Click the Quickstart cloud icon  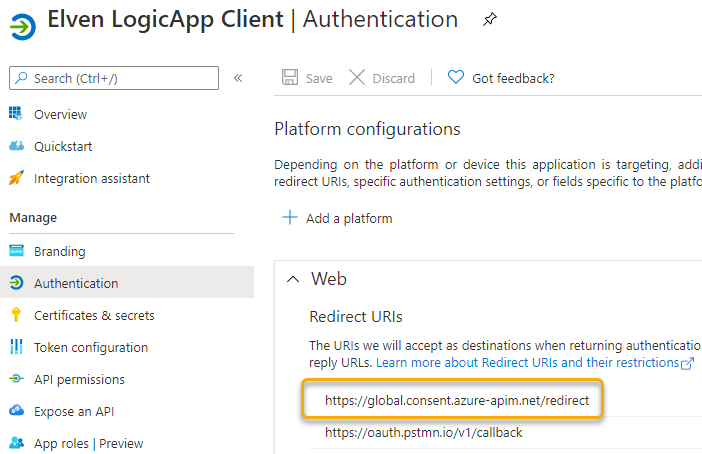coord(17,146)
